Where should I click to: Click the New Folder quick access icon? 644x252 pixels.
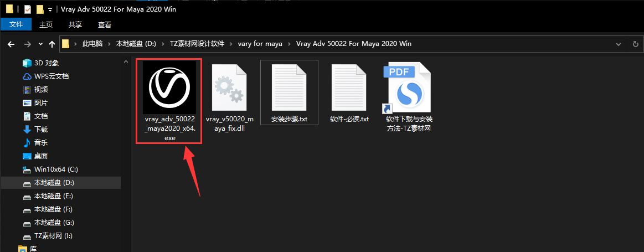[x=39, y=9]
